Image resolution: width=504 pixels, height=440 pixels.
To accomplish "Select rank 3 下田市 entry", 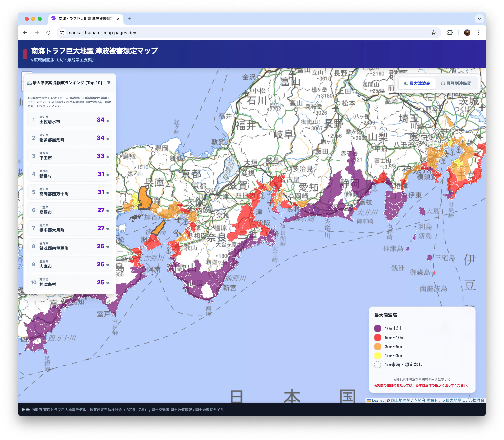I will click(70, 156).
